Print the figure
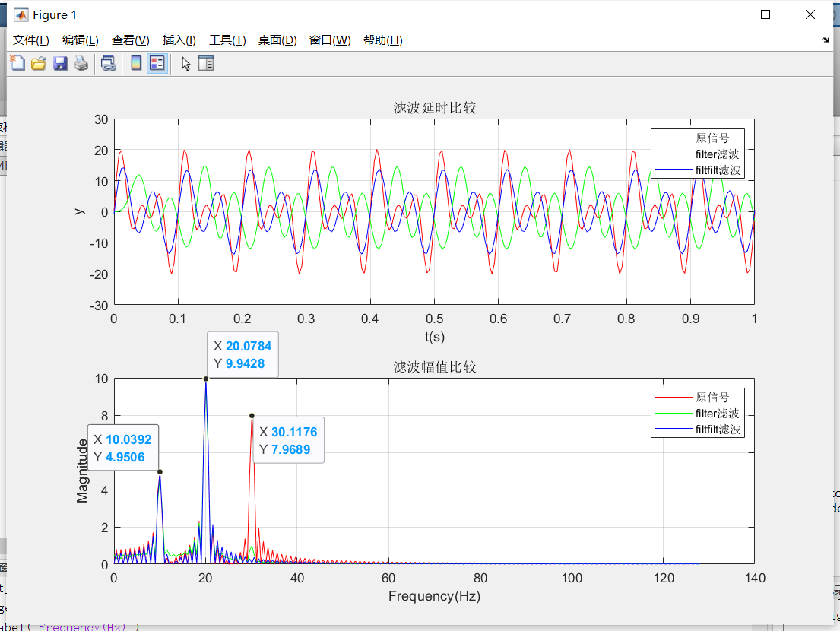Viewport: 840px width, 631px height. point(82,63)
